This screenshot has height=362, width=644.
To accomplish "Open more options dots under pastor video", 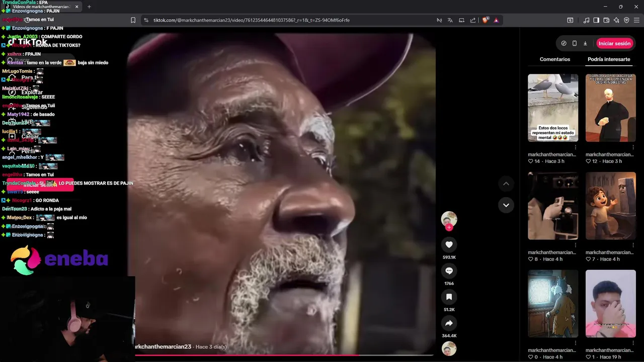I will coord(633,147).
